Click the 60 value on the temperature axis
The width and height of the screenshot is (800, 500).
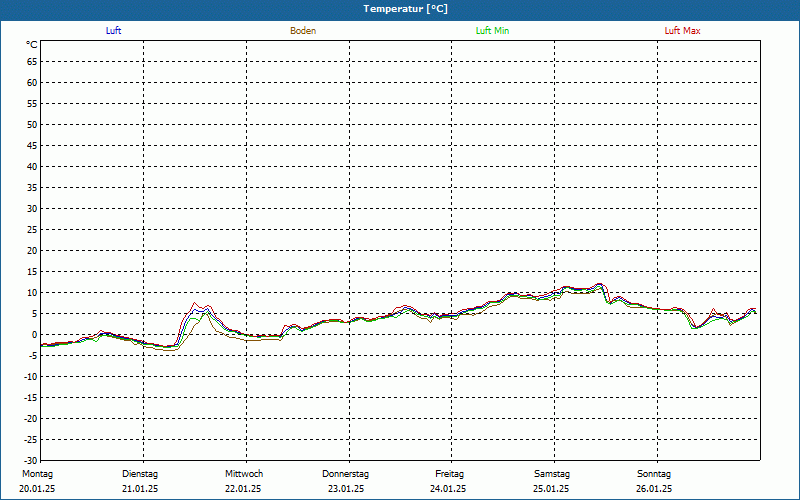pyautogui.click(x=32, y=83)
